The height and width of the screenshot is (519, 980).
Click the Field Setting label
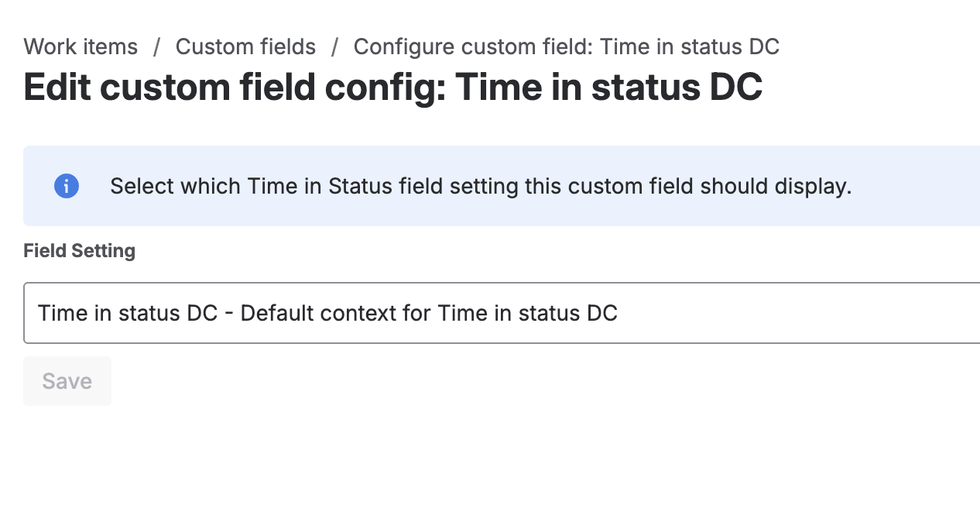pos(79,250)
